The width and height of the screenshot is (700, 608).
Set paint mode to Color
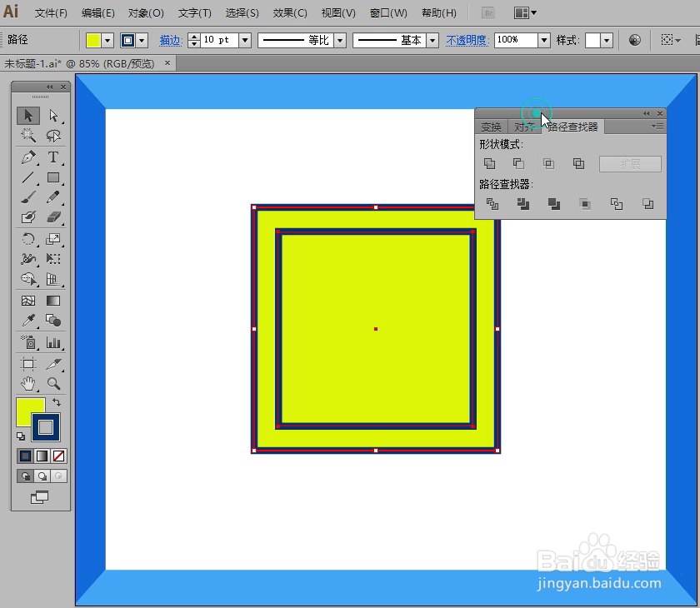pyautogui.click(x=26, y=456)
